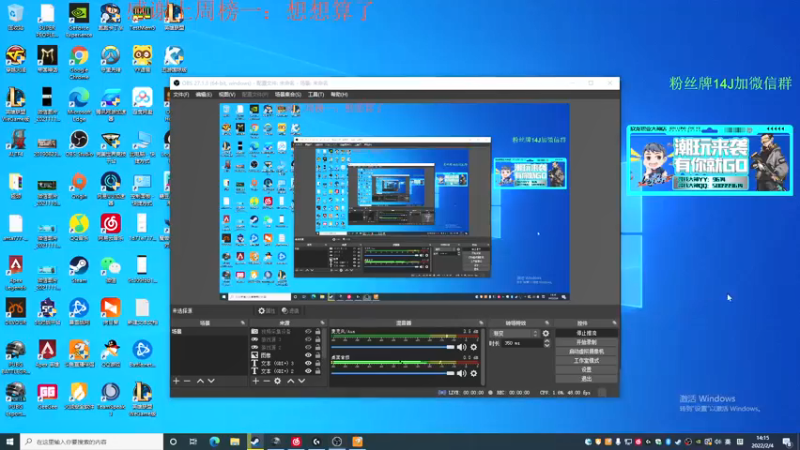Open the Windows Start menu
Viewport: 800px width, 450px height.
coord(10,442)
